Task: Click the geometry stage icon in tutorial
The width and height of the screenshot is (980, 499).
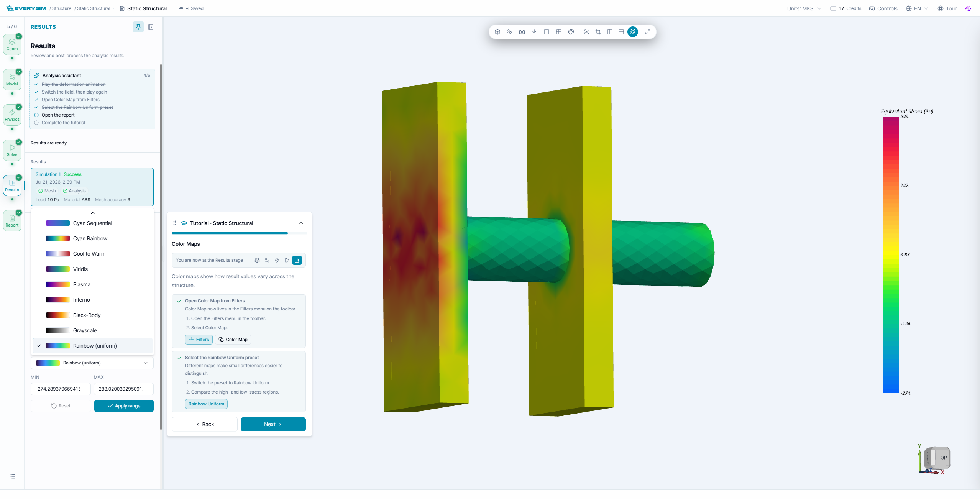Action: [x=257, y=260]
